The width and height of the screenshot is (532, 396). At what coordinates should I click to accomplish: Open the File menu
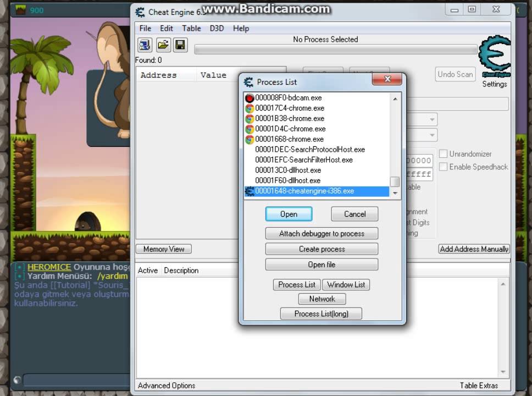click(145, 28)
